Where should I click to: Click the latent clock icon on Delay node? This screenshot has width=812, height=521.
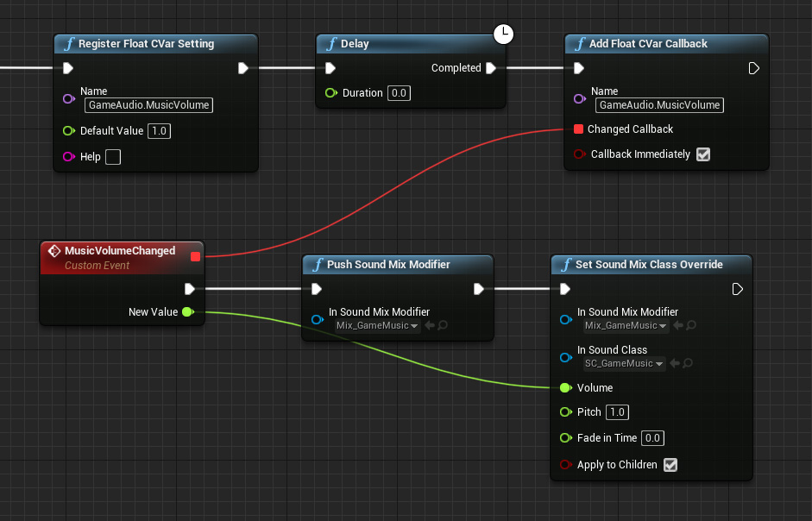click(503, 35)
